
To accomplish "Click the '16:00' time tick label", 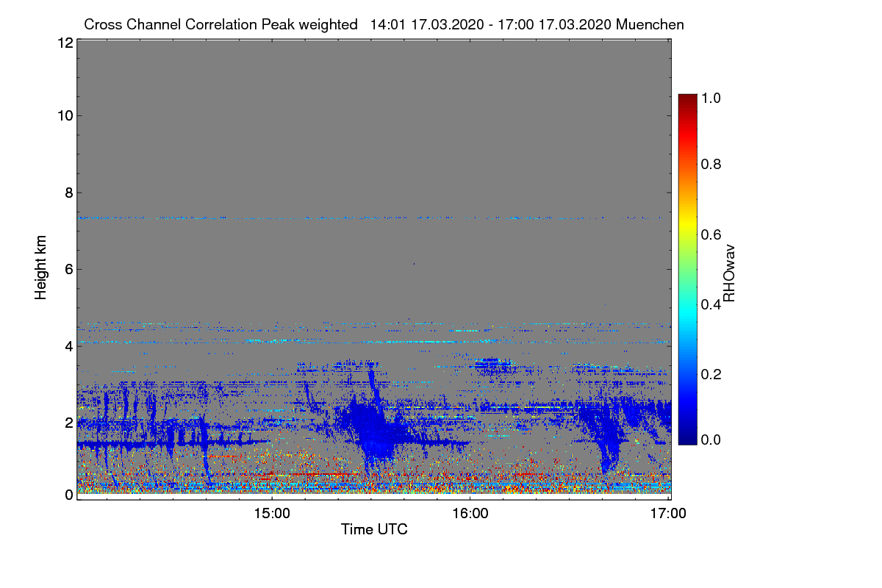I will tap(470, 514).
